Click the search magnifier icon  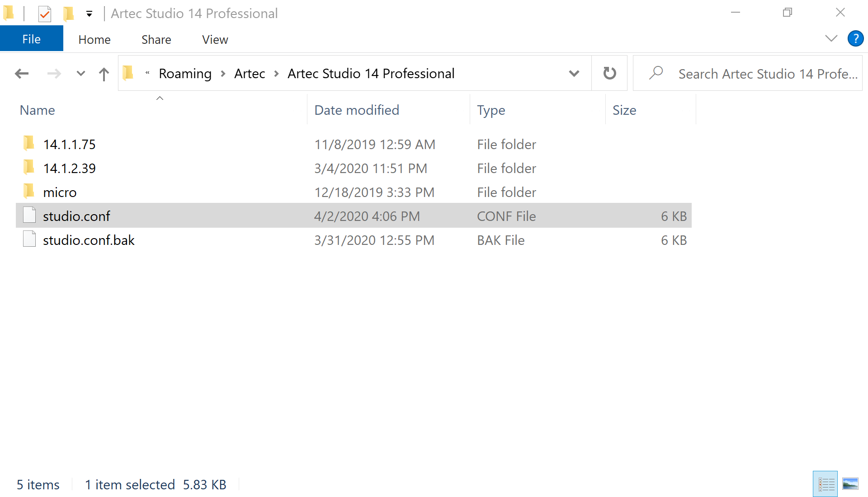tap(656, 73)
